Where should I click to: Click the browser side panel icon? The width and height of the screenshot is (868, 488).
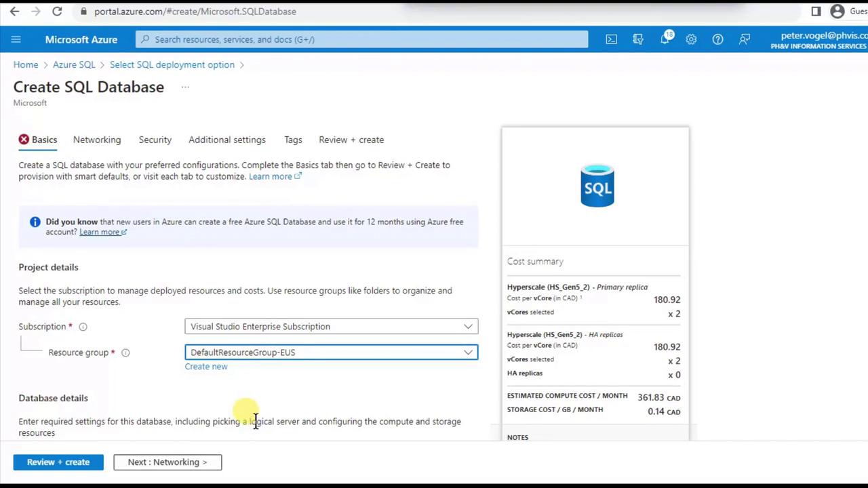816,12
